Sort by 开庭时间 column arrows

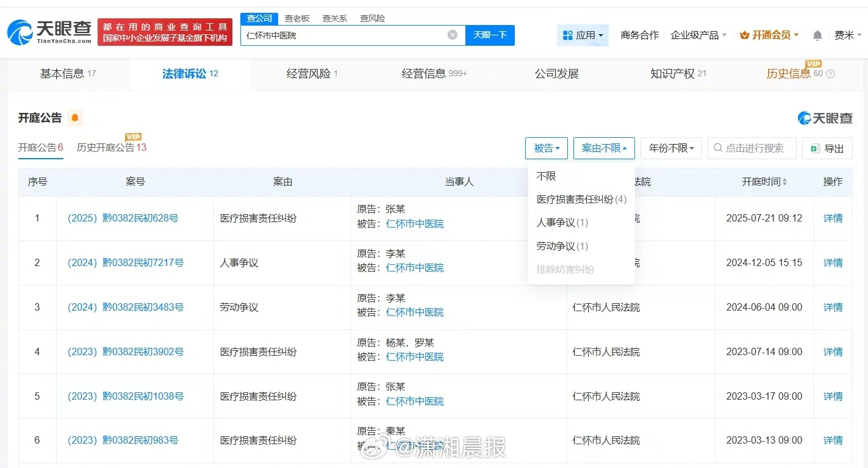point(784,182)
